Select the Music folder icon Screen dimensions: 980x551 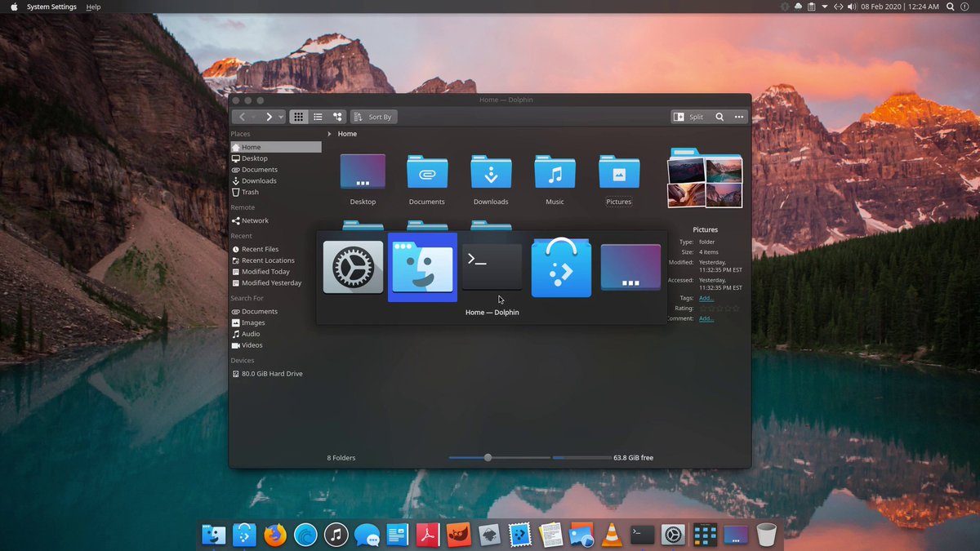(555, 172)
